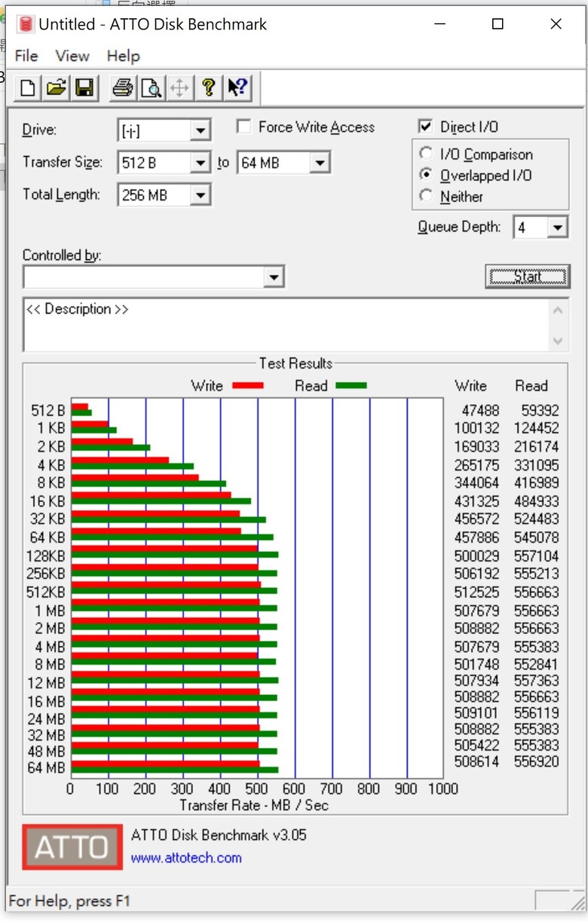Expand the 512 B transfer size dropdown
The image size is (588, 922).
click(x=200, y=163)
